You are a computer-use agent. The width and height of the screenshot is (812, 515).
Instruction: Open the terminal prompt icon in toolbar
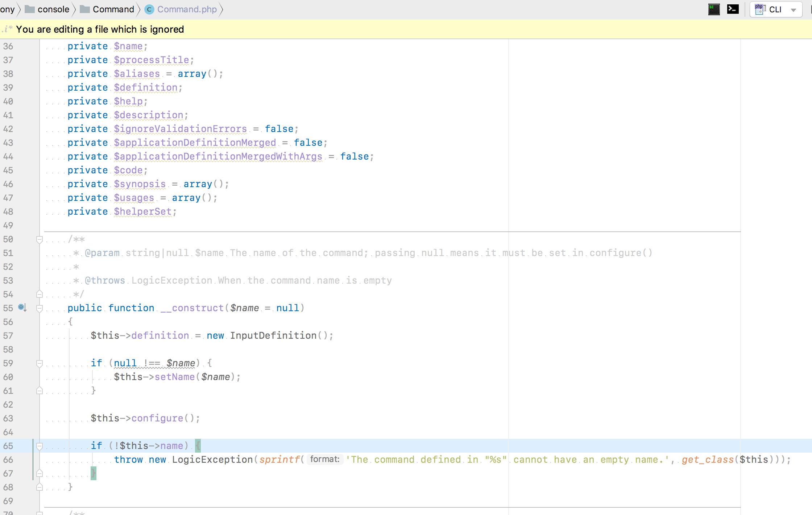coord(733,9)
